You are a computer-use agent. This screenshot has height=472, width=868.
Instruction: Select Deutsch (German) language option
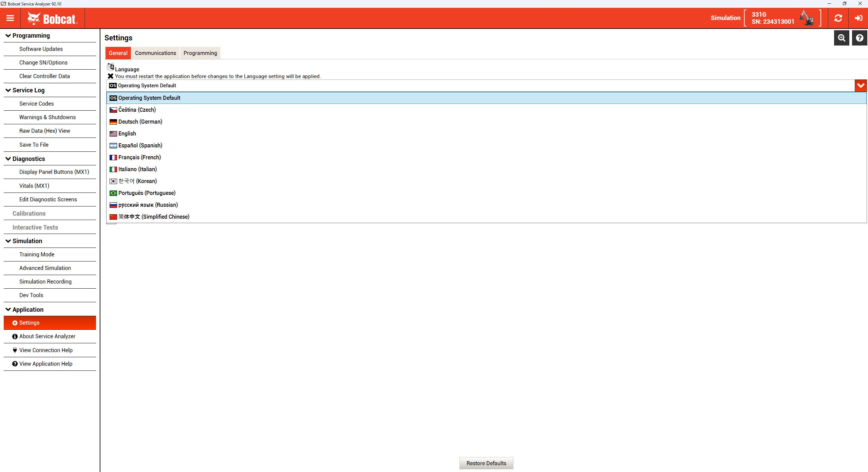tap(140, 122)
